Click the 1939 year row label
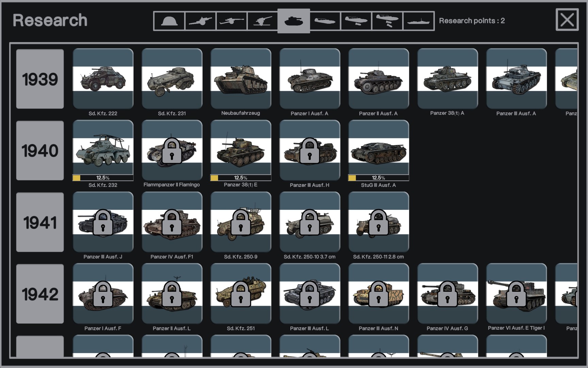 40,79
